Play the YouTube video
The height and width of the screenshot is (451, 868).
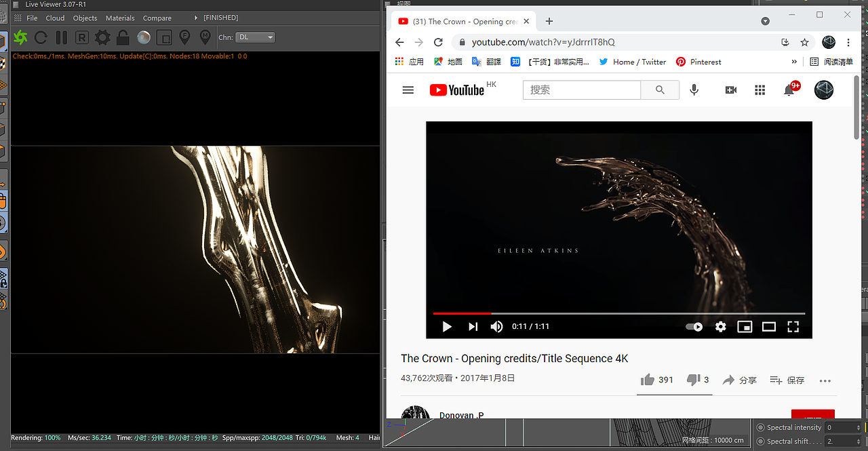[x=447, y=327]
